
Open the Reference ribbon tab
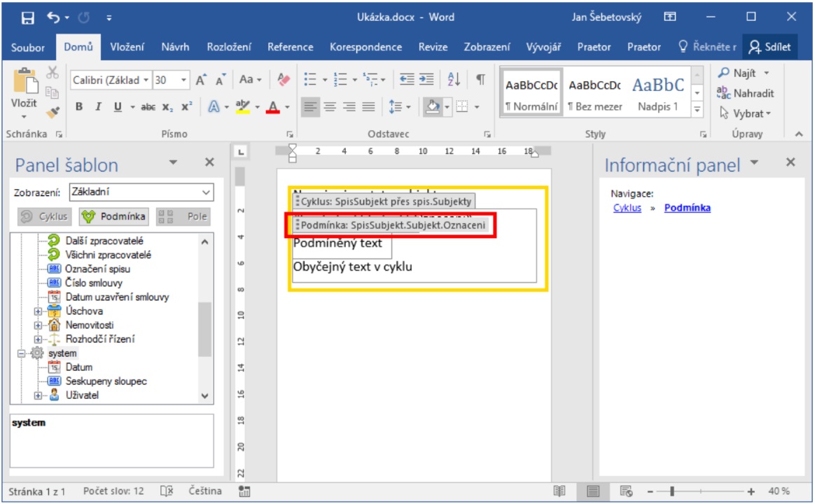289,47
